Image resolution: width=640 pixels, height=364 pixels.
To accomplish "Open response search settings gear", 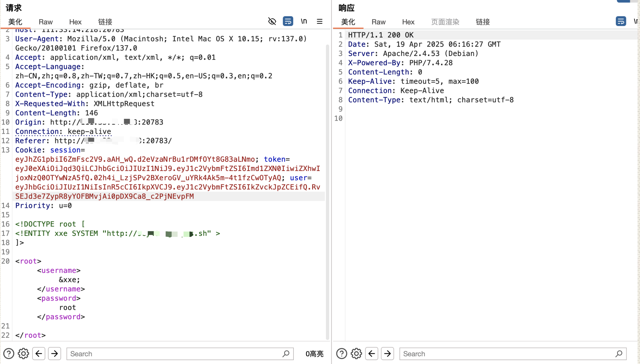I will tap(356, 354).
